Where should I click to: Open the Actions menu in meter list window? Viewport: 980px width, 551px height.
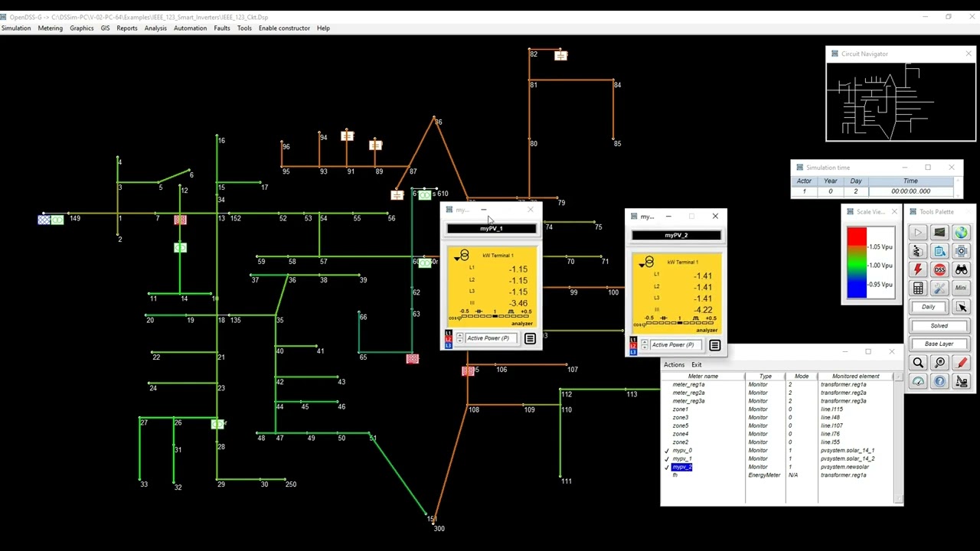[674, 365]
